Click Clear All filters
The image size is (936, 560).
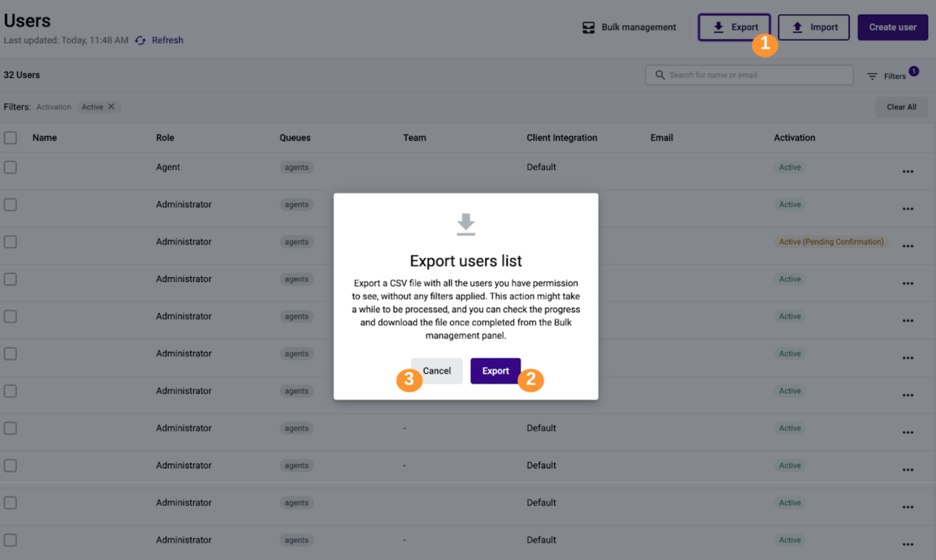tap(901, 107)
